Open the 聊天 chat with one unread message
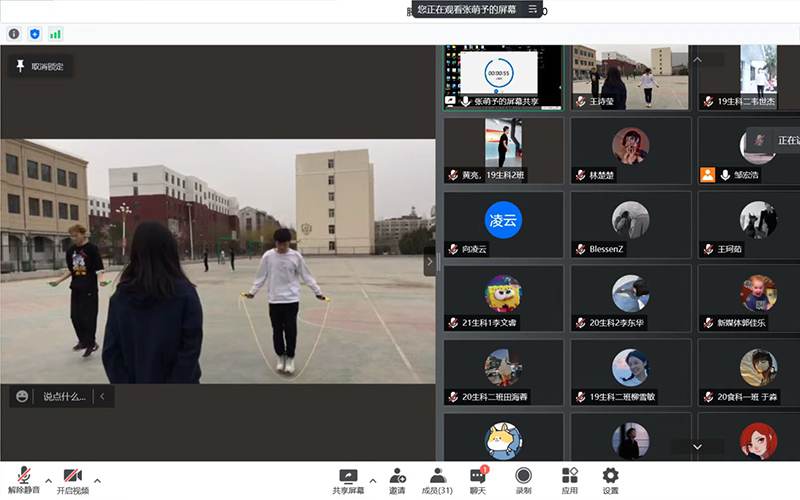This screenshot has height=500, width=800. (x=478, y=481)
